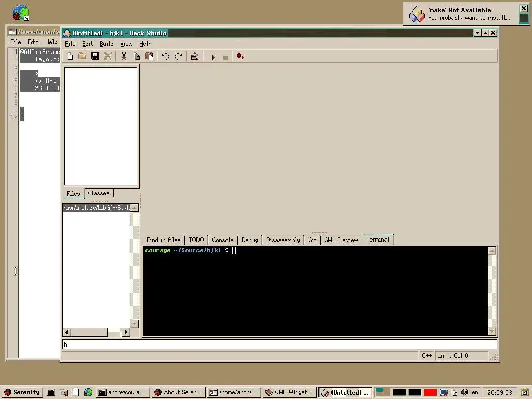Click the C++ language indicator in status bar
The height and width of the screenshot is (399, 532).
427,355
